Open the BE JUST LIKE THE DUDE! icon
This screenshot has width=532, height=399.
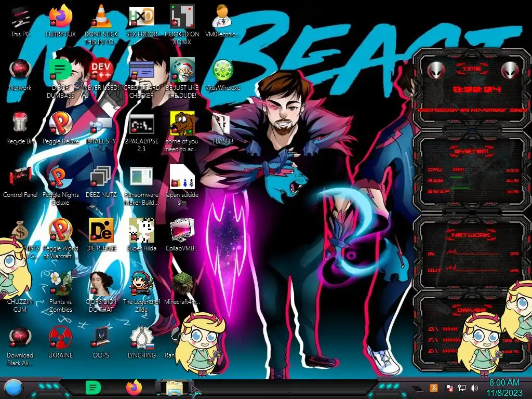182,78
